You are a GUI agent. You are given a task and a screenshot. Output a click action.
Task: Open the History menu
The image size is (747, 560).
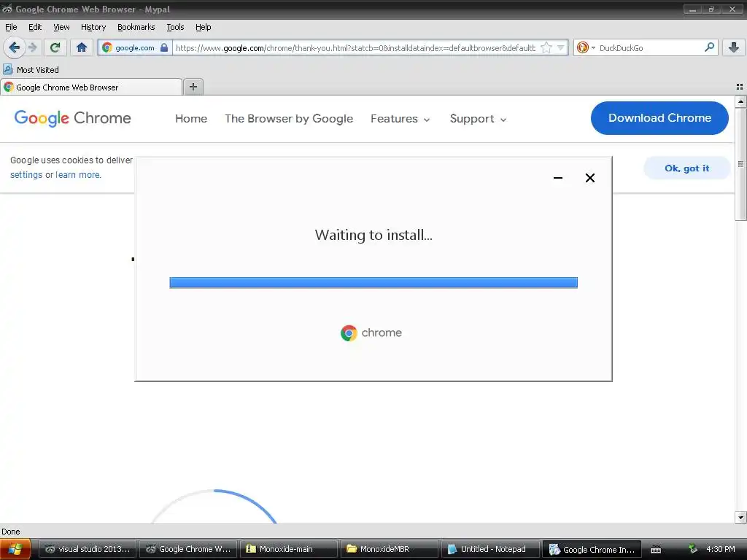[x=93, y=27]
